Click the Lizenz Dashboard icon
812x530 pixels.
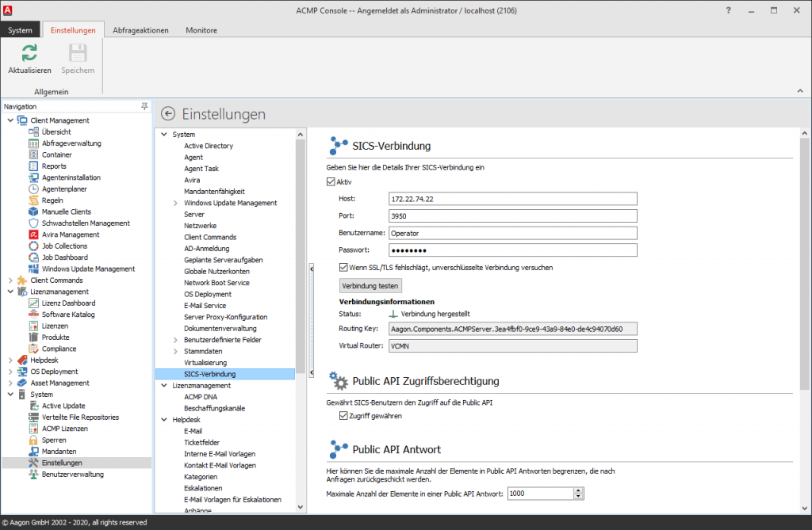34,303
